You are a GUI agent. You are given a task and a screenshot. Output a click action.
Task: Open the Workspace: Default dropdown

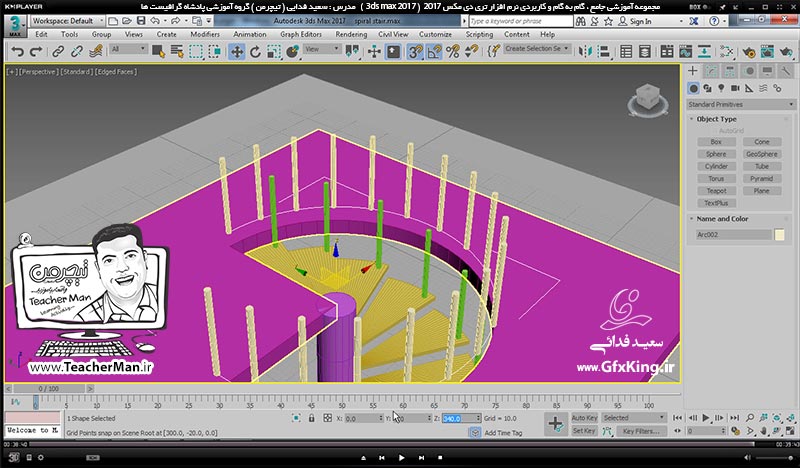[67, 21]
